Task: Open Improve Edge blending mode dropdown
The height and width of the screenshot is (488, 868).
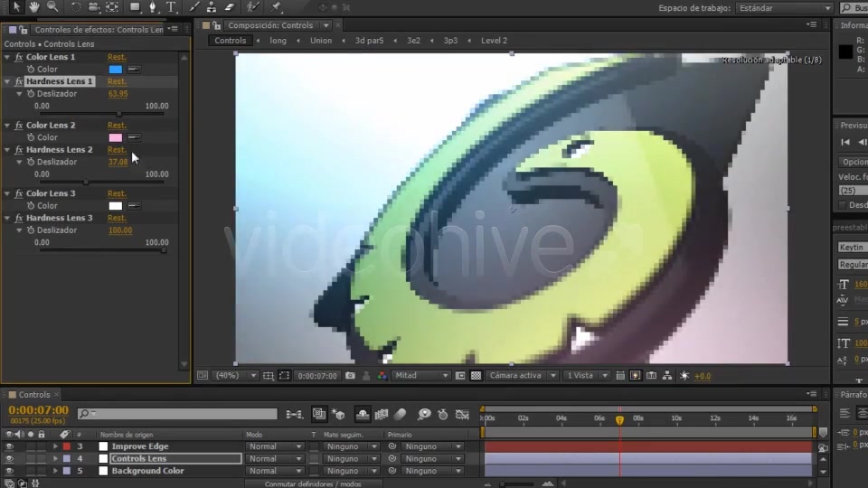Action: [275, 446]
